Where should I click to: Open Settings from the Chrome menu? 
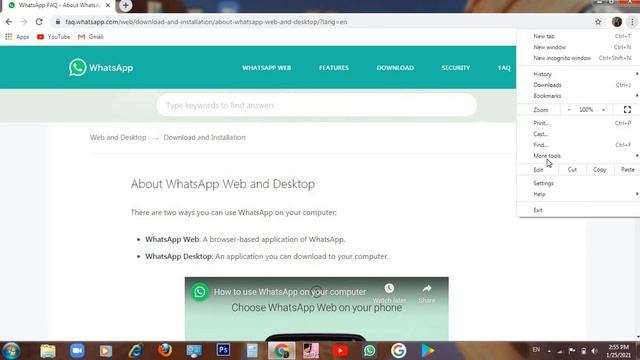578,183
